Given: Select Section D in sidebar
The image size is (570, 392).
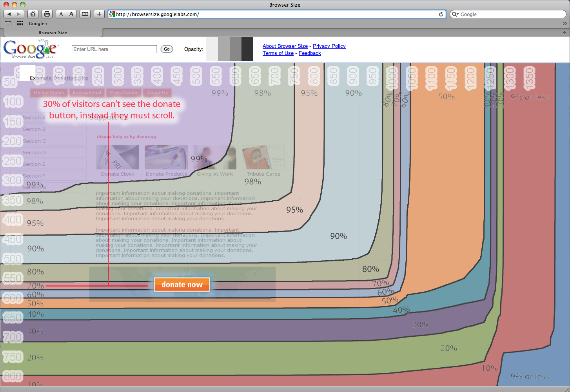Looking at the screenshot, I should coord(52,152).
